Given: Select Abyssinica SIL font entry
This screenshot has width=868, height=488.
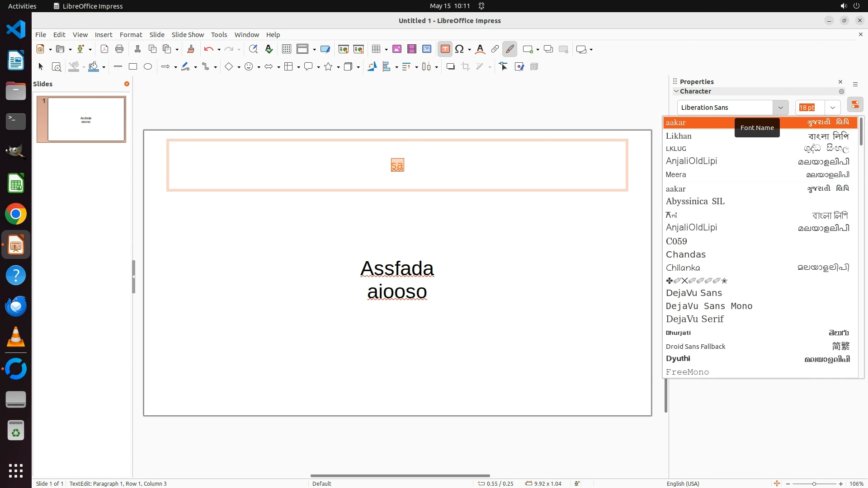Looking at the screenshot, I should (x=695, y=202).
